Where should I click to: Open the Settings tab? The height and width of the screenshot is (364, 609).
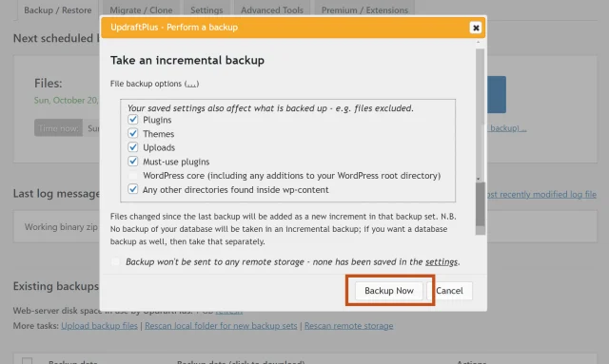coord(206,10)
